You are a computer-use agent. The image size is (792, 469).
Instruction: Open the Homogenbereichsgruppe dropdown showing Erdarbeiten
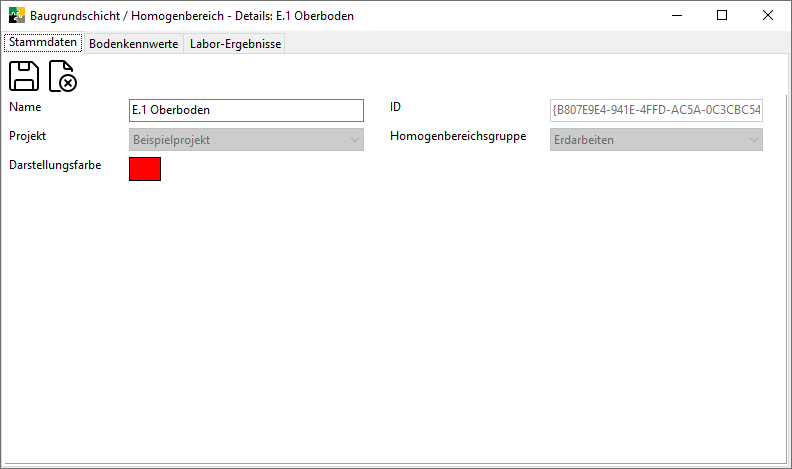click(x=656, y=140)
